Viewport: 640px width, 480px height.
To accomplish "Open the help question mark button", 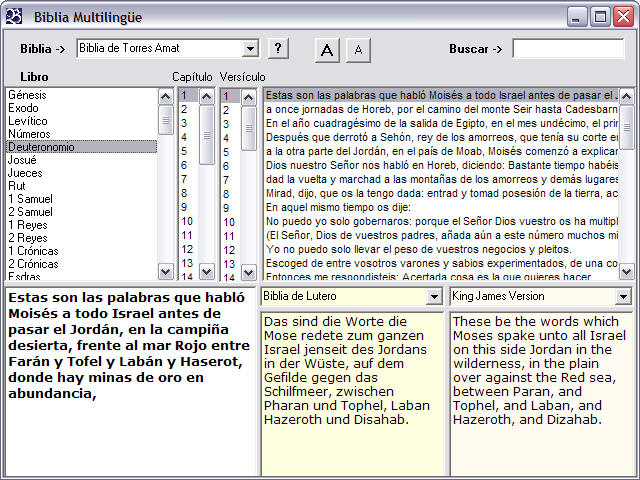I will (x=278, y=49).
